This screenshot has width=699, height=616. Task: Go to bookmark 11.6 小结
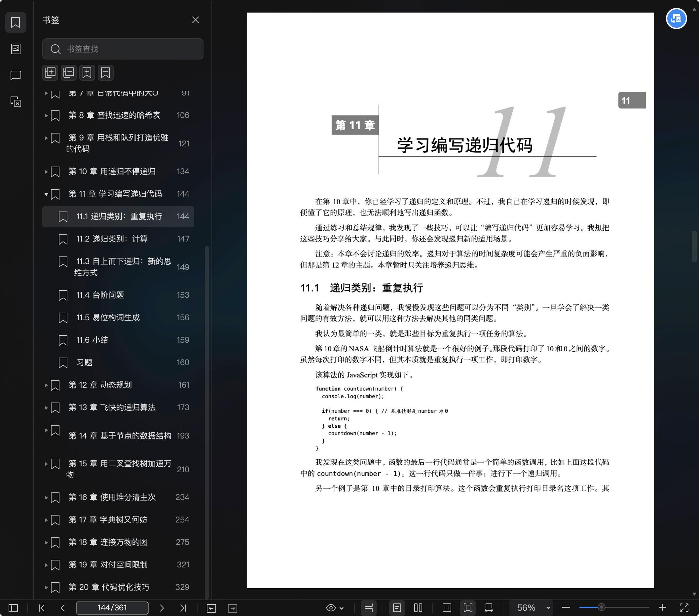pos(118,340)
